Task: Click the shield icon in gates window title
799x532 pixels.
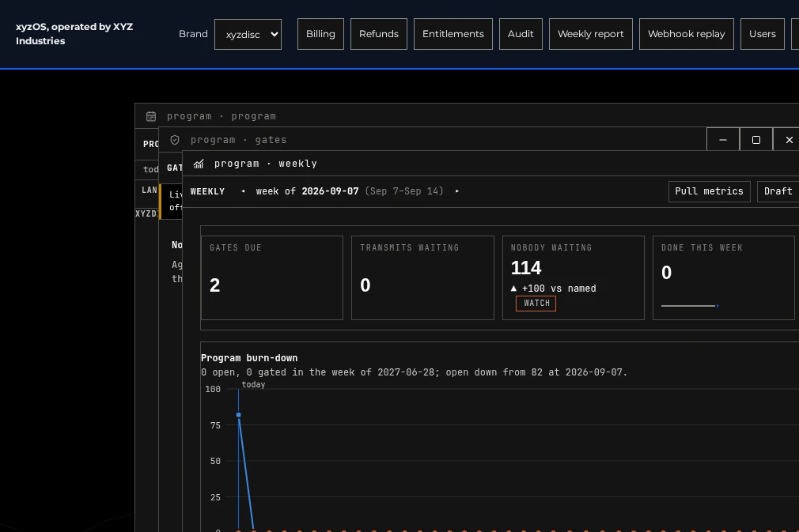Action: (x=175, y=139)
